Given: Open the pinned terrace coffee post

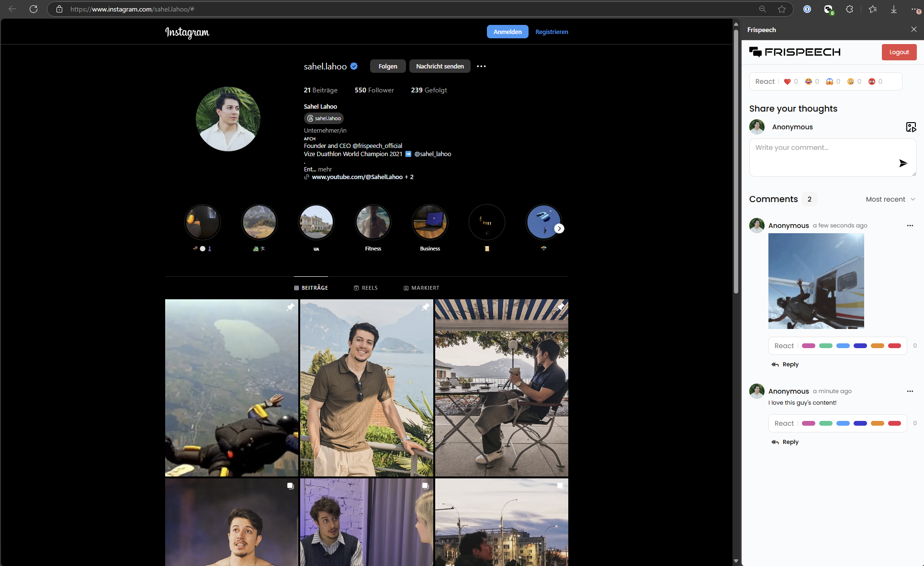Looking at the screenshot, I should pos(502,388).
